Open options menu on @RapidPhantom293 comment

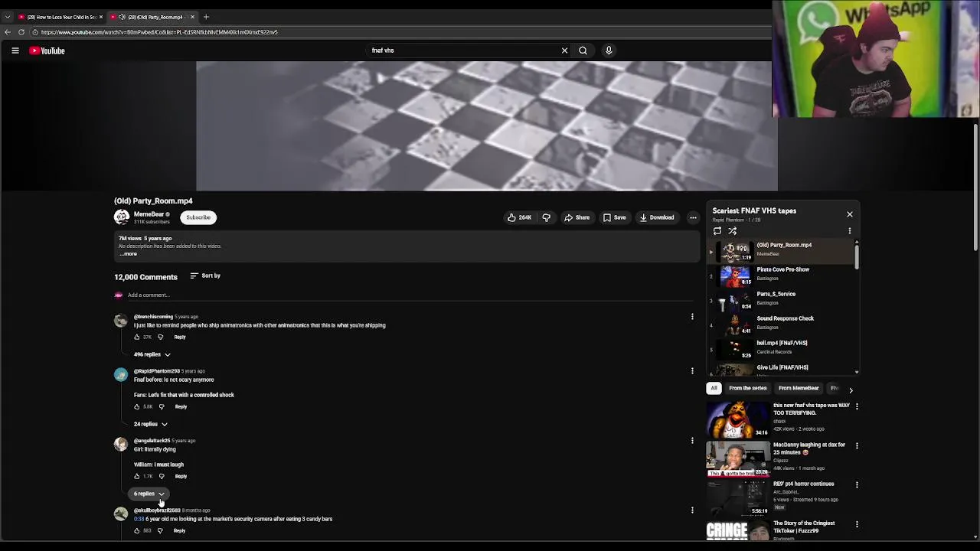point(692,371)
